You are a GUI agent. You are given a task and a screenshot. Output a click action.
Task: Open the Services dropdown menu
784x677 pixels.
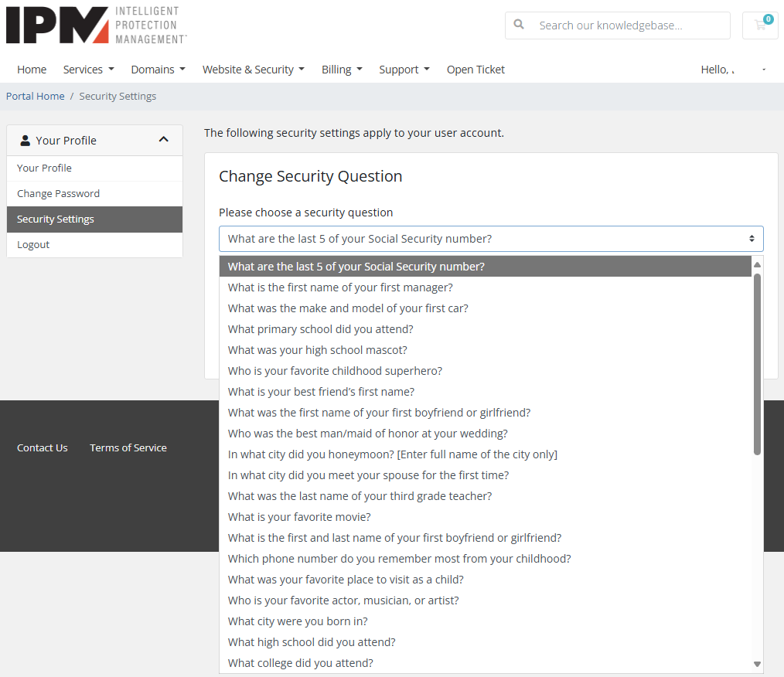coord(88,70)
